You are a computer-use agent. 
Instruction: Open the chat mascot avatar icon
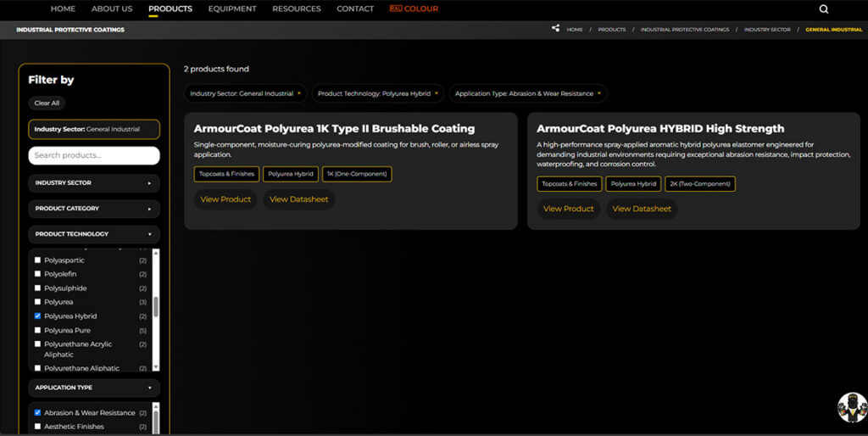(x=852, y=408)
